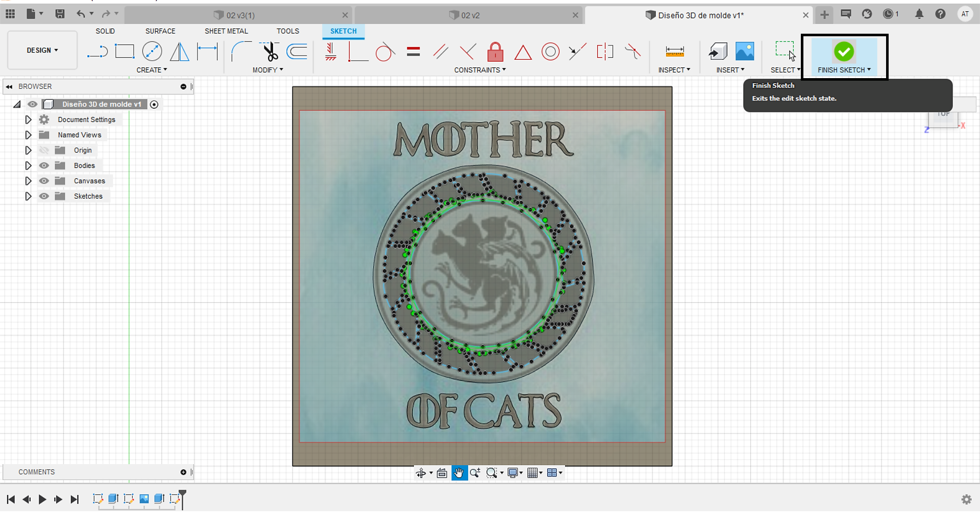Apply the Fix/Unfix lock constraint
This screenshot has width=980, height=527.
click(x=495, y=52)
